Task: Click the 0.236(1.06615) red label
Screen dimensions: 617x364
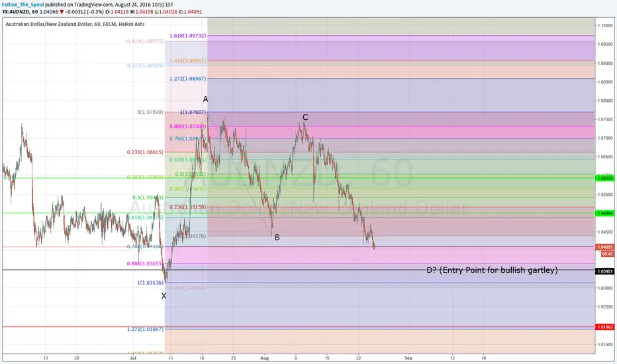Action: click(145, 152)
